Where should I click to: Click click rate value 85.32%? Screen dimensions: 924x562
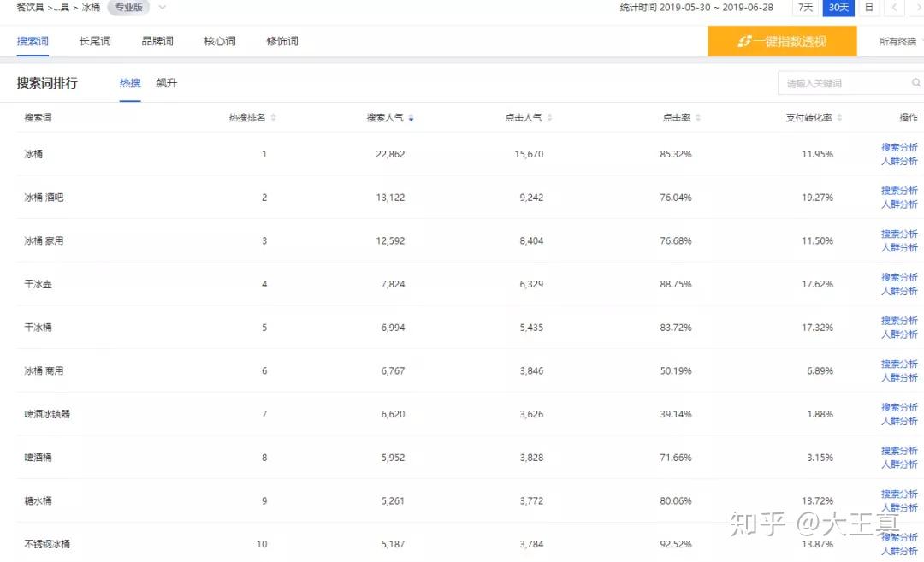click(676, 154)
